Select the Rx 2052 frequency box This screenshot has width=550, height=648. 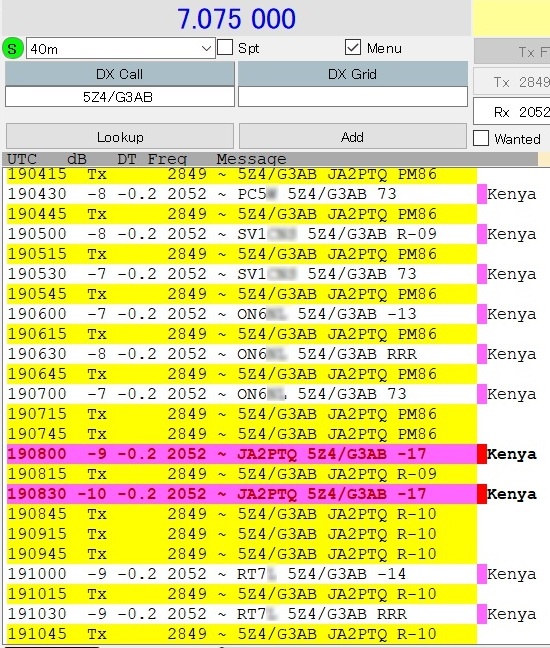(x=512, y=112)
